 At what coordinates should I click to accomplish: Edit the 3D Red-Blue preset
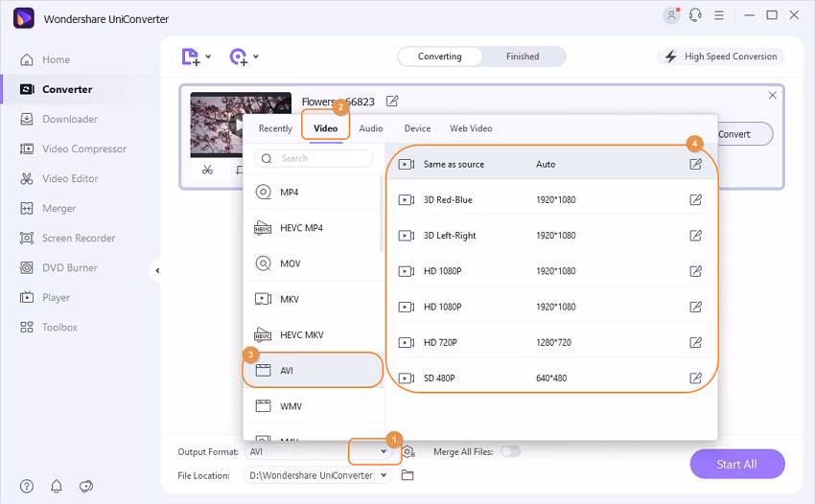point(695,199)
